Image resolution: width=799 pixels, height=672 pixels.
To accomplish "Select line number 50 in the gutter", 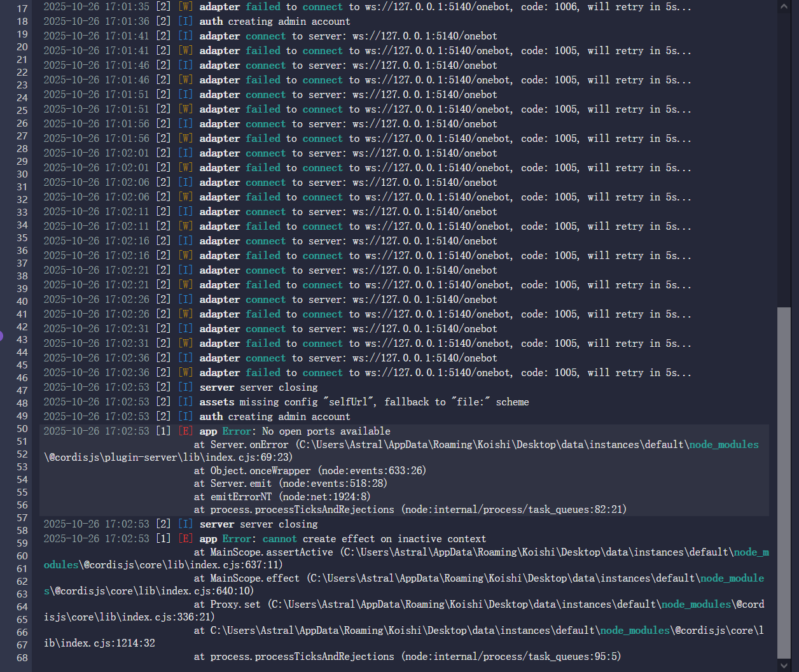I will tap(22, 429).
